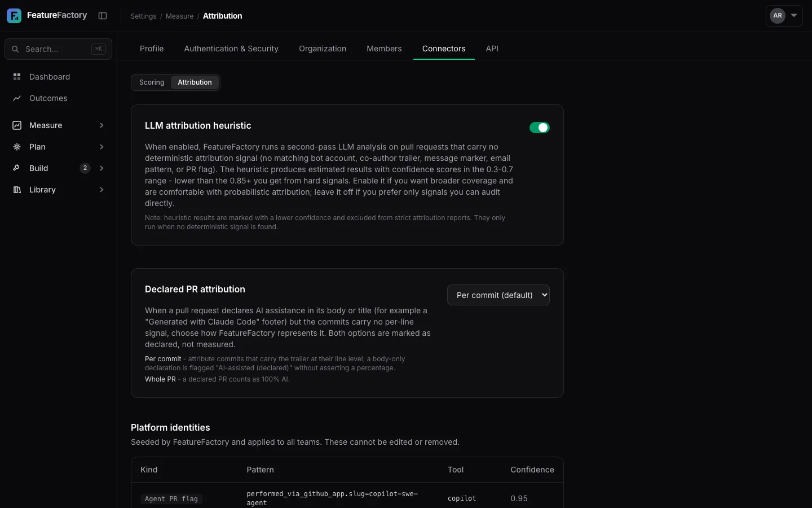Click the copilot-swe-agent pattern text
812x508 pixels.
[332, 498]
